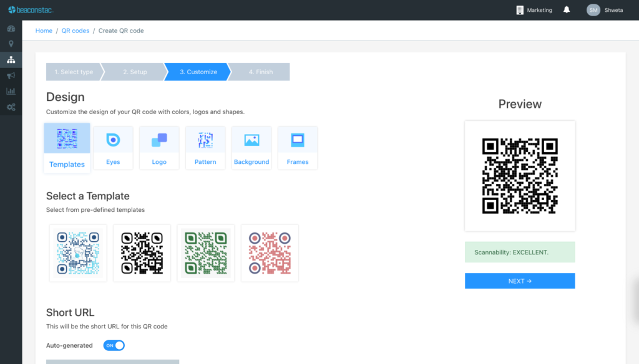
Task: Open the Dashboard from the sidebar
Action: [11, 29]
